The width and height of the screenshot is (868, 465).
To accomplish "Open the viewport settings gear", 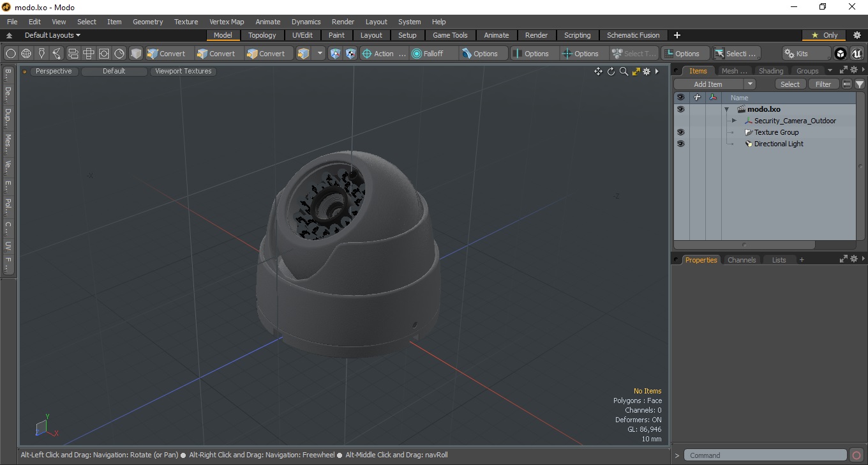I will (x=647, y=72).
